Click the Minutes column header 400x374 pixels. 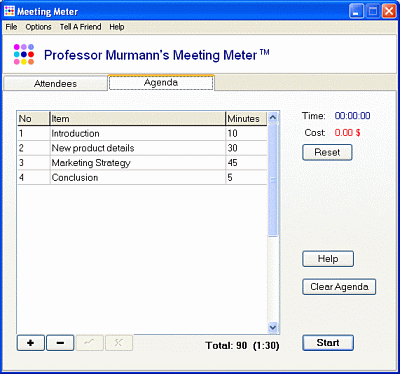tap(246, 119)
